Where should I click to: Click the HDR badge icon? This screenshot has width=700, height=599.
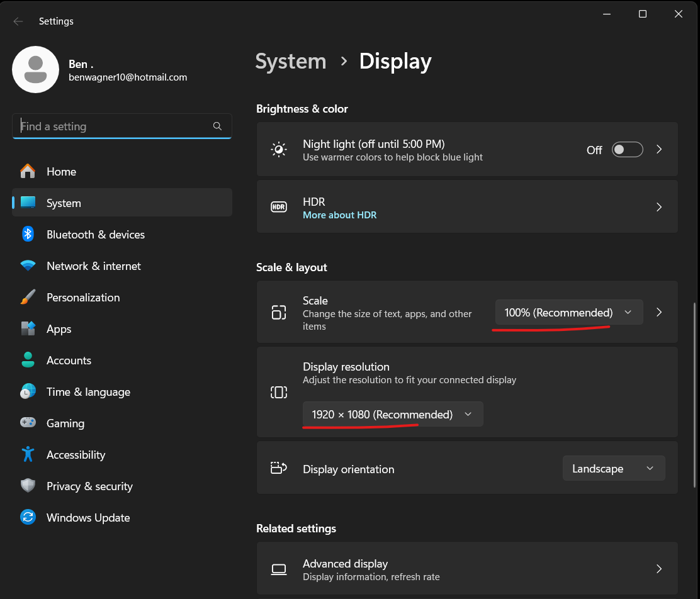coord(279,207)
